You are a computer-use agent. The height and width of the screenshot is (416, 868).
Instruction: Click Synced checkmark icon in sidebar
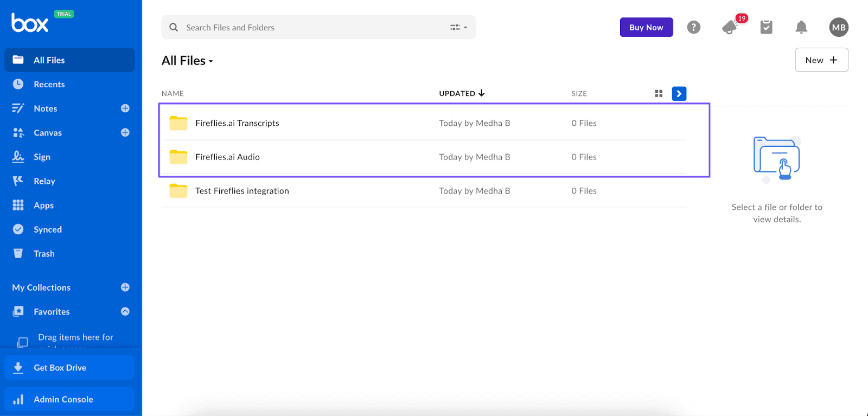[x=18, y=229]
